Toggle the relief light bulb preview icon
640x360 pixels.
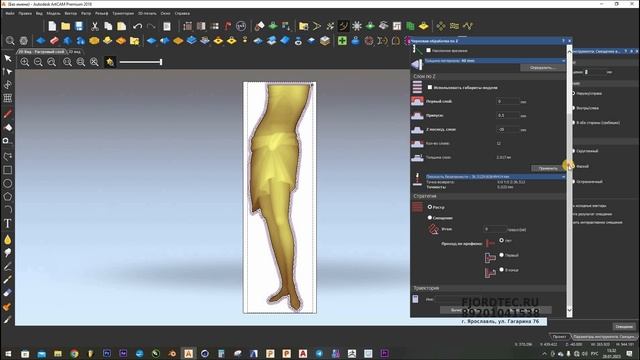(110, 62)
